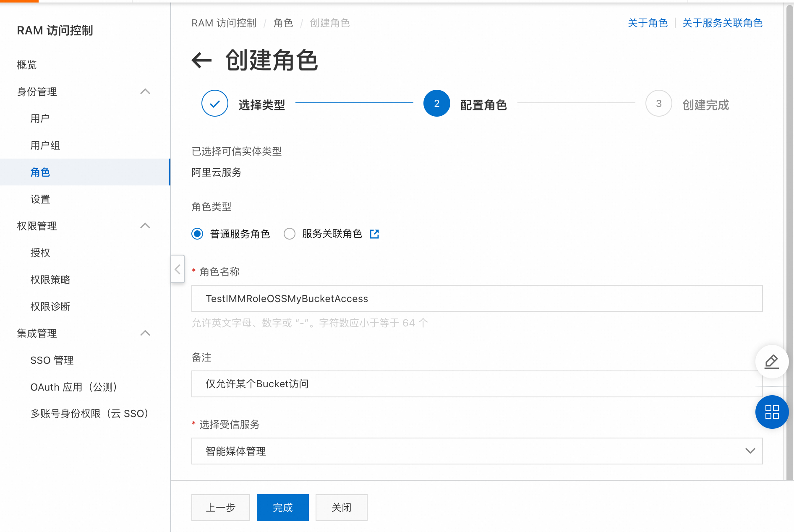The image size is (794, 532).
Task: Click the 配置角色 step label
Action: click(x=483, y=105)
